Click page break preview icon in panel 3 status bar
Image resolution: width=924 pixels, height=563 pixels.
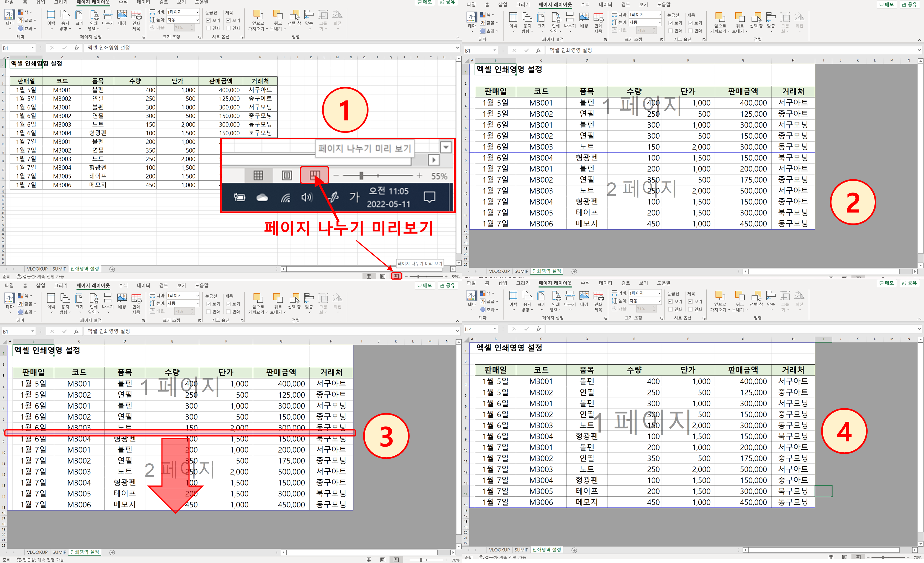click(x=396, y=560)
